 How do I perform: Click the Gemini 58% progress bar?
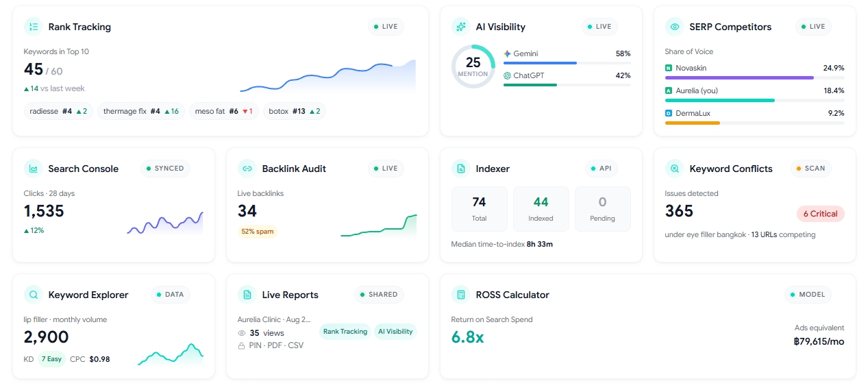tap(567, 63)
